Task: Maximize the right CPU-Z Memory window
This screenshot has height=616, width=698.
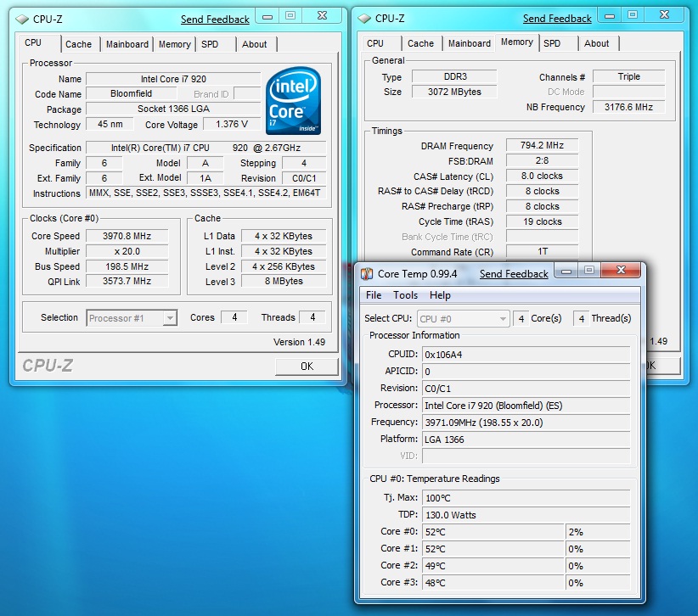Action: click(633, 15)
